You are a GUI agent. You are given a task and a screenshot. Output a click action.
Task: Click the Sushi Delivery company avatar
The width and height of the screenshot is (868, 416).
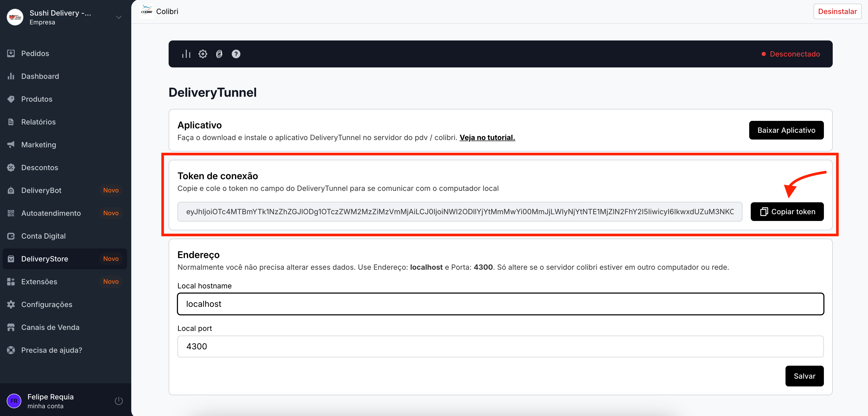coord(15,17)
